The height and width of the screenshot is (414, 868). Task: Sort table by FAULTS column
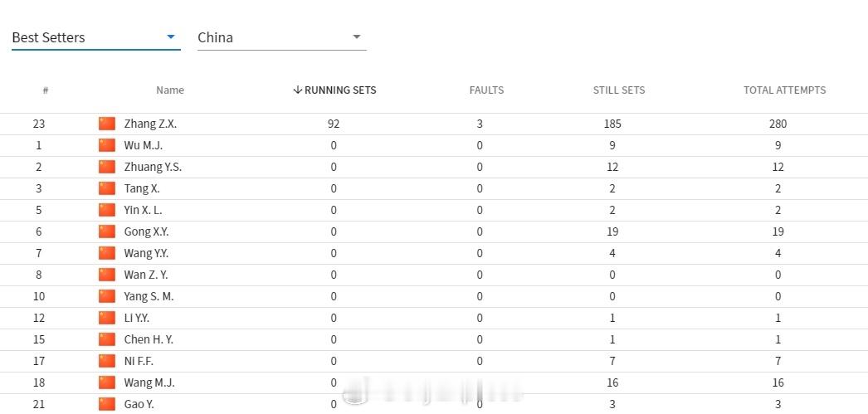pyautogui.click(x=486, y=90)
